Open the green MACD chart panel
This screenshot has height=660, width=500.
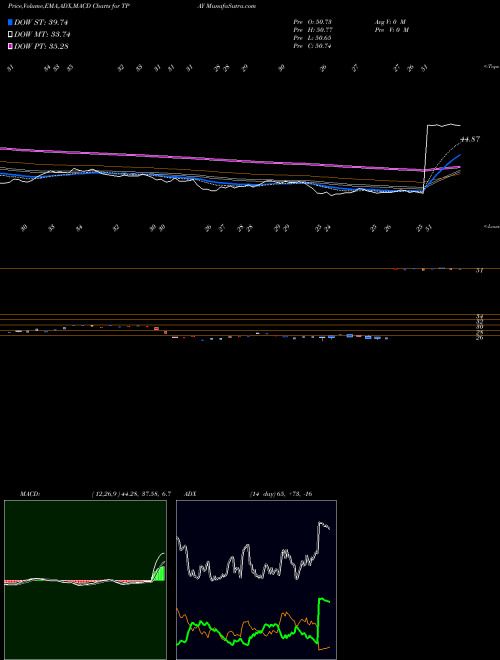click(85, 580)
